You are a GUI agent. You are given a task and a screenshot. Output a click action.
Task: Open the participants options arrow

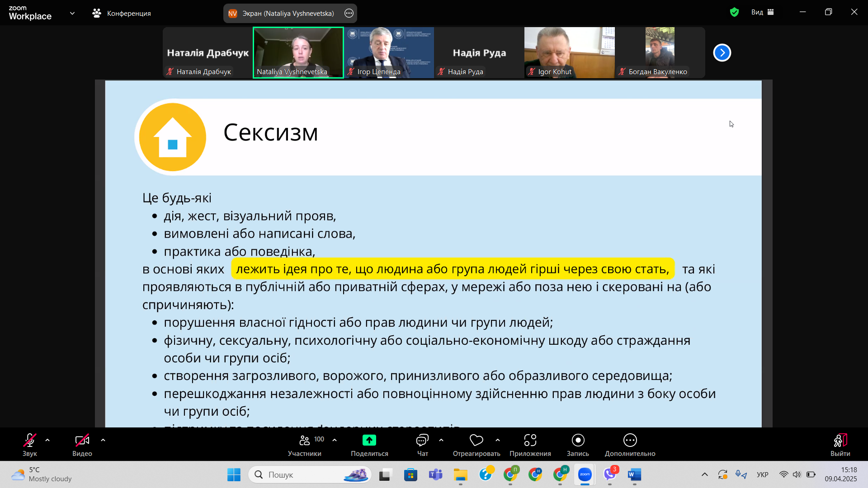click(335, 440)
